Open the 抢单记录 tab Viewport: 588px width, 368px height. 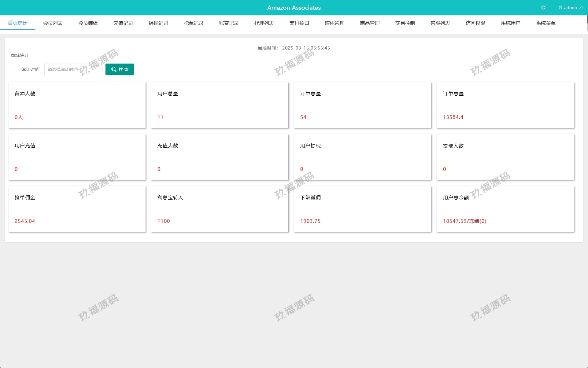tap(194, 23)
